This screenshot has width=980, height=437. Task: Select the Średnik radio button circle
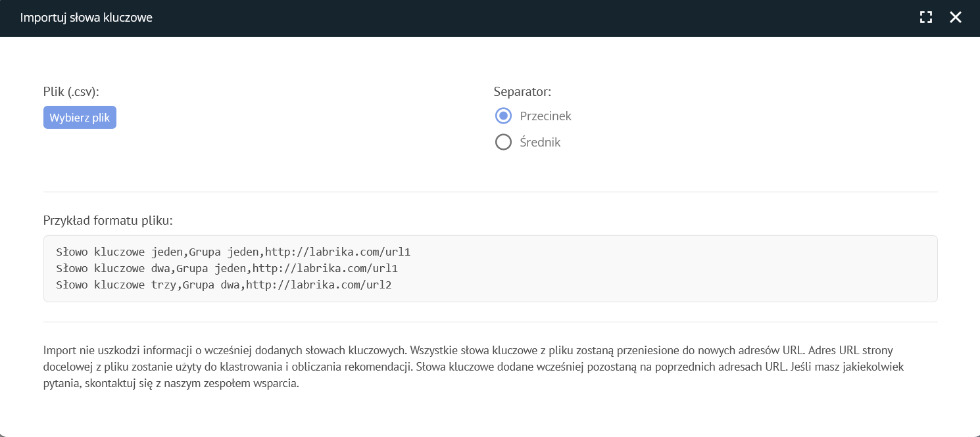click(503, 142)
